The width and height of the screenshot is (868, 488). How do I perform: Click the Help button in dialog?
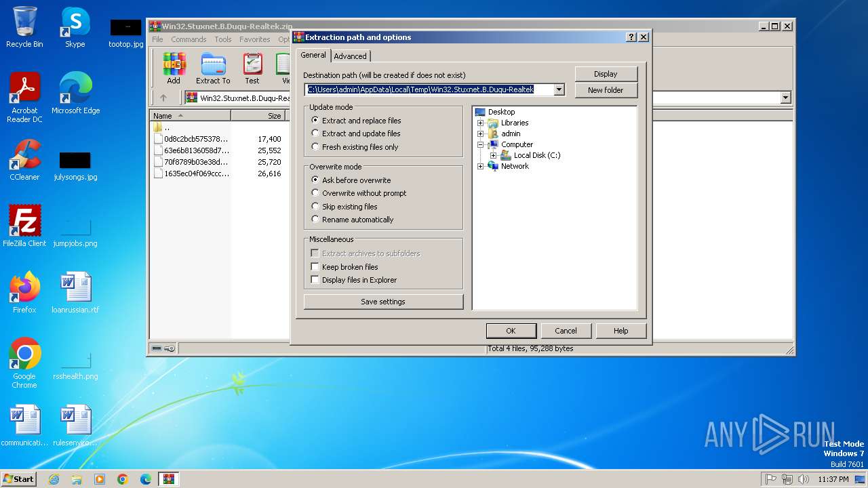[620, 331]
